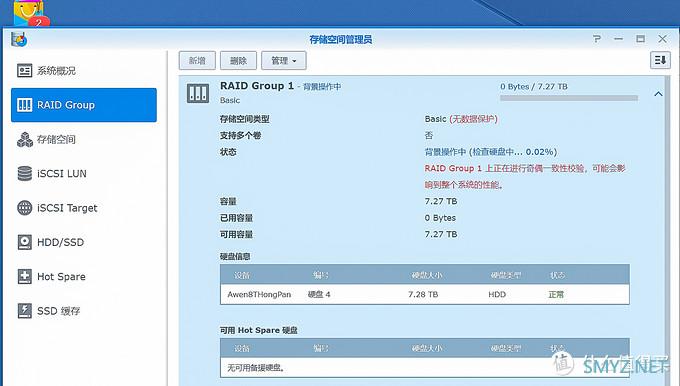The width and height of the screenshot is (680, 386).
Task: Select disk row AwenBTHongPan
Action: (425, 294)
